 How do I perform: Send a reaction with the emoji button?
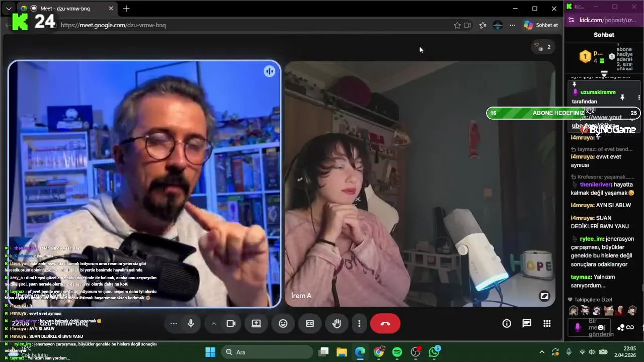(283, 323)
